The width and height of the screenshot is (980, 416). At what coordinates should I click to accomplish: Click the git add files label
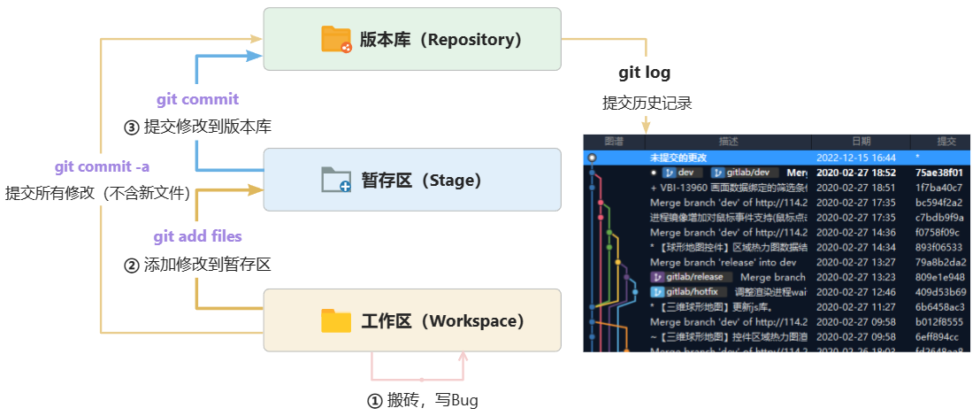197,236
